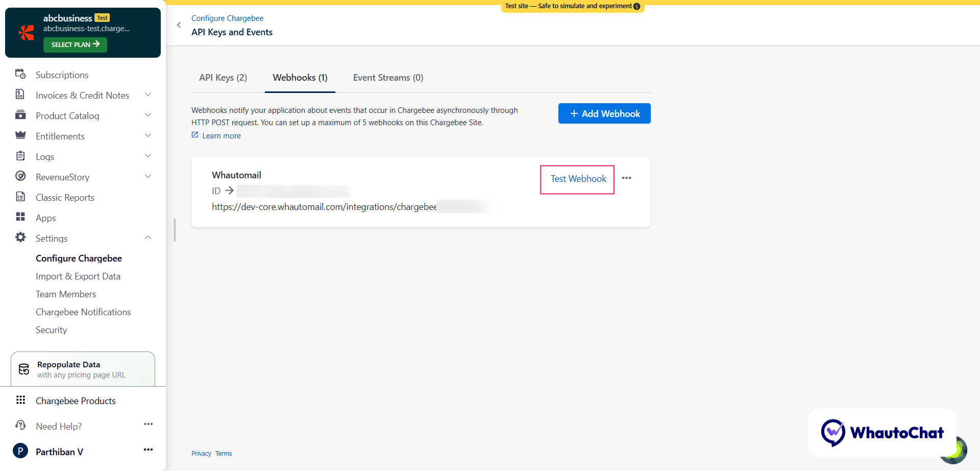Click the Product Catalog briefcase icon

point(20,115)
